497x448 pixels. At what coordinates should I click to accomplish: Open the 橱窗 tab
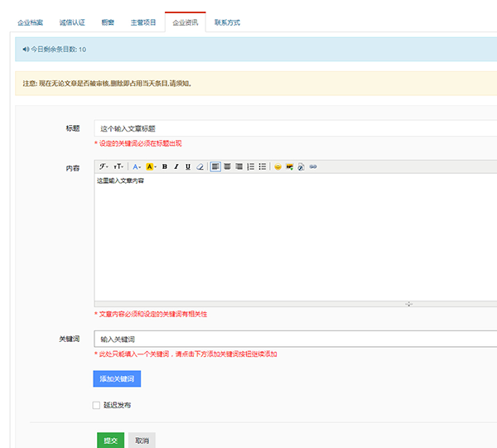coord(108,22)
